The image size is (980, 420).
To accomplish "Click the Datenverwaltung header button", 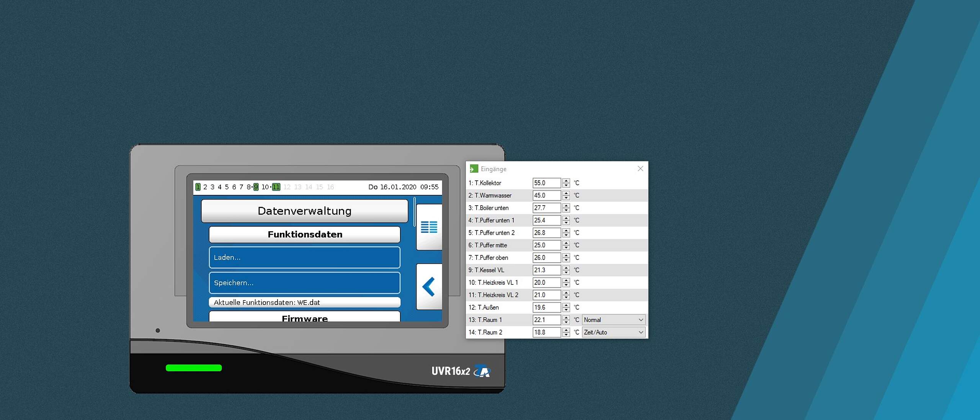I will pos(304,211).
